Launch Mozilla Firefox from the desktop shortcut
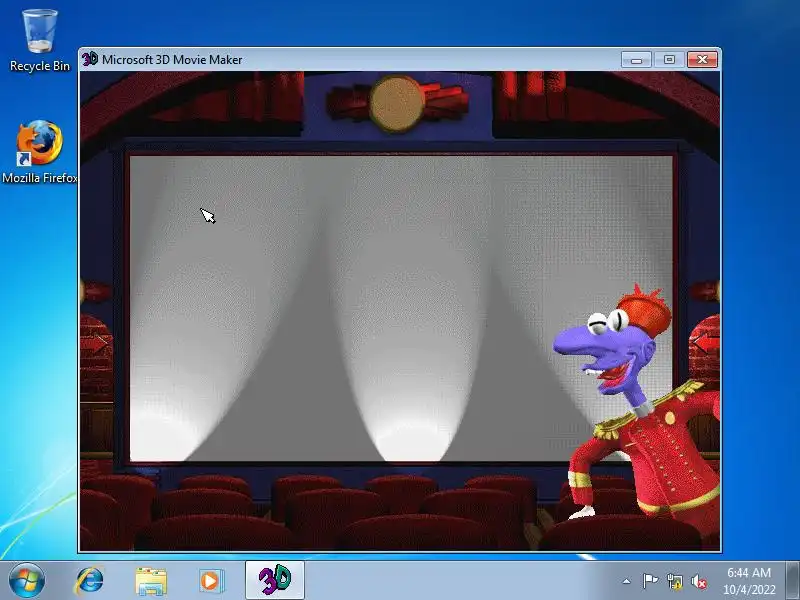Viewport: 800px width, 600px height. (40, 151)
